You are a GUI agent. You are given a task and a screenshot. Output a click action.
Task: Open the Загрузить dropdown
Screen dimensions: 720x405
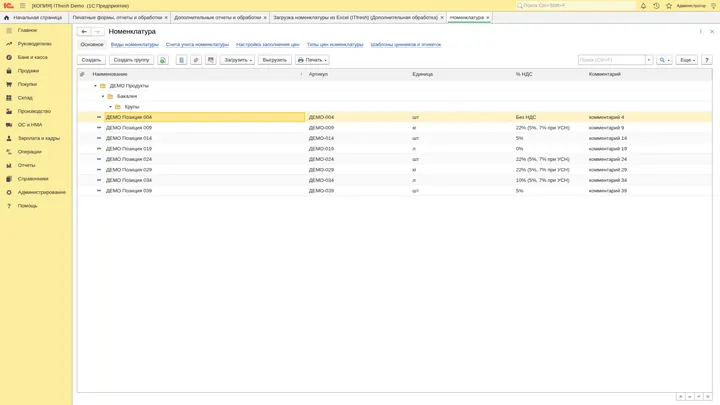(237, 60)
